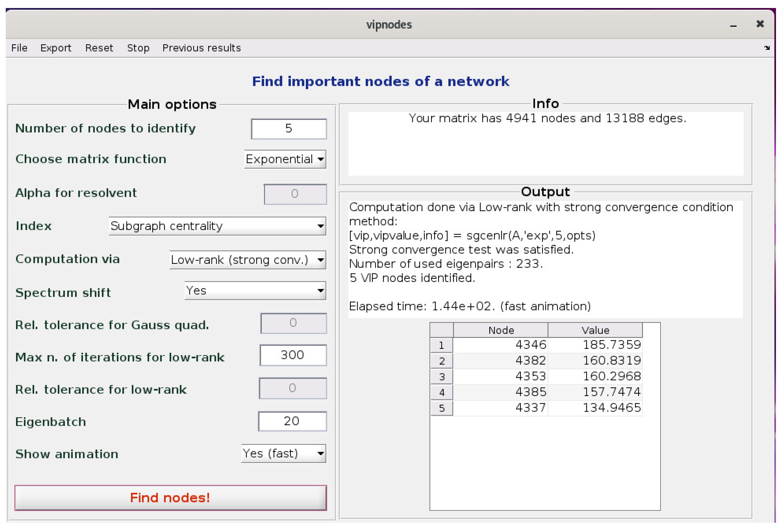Click 'Strong convergence test was satisfied.' line
The height and width of the screenshot is (532, 784).
click(x=461, y=250)
